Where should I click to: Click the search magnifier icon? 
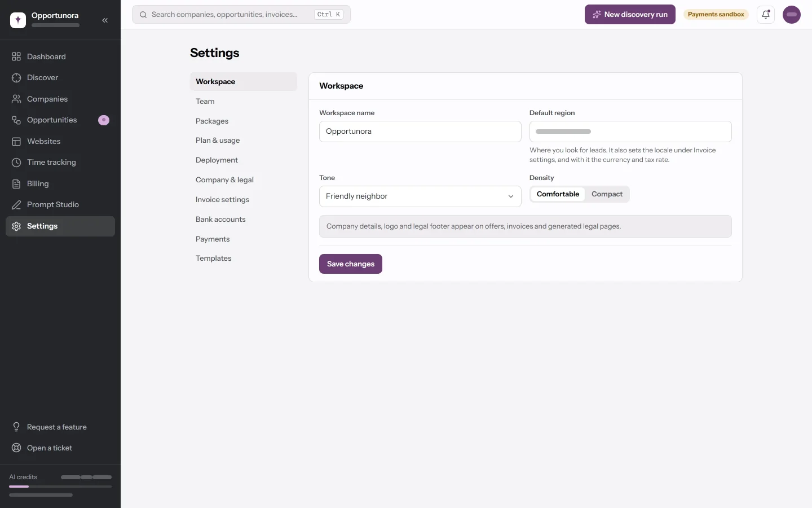pyautogui.click(x=143, y=15)
